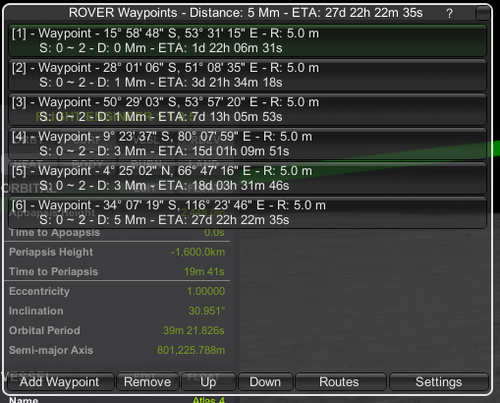Click the Orbital Period value 39m 21.826s
This screenshot has height=403, width=500.
point(194,331)
